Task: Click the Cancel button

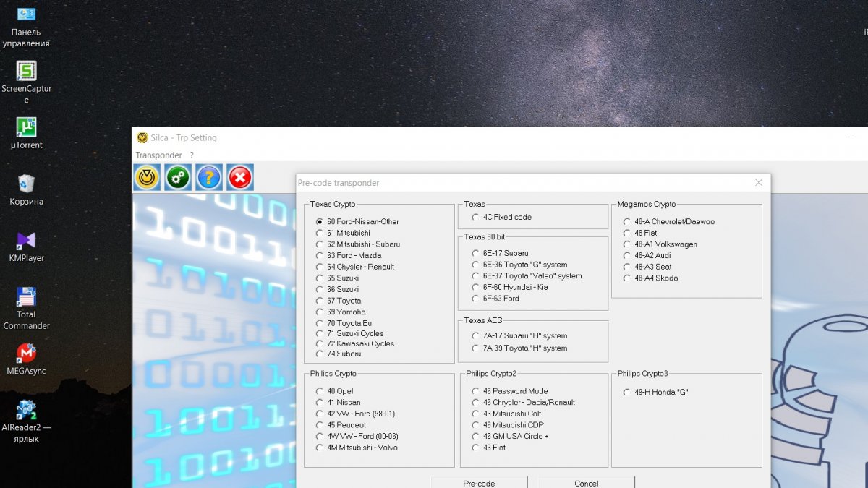Action: (x=587, y=482)
